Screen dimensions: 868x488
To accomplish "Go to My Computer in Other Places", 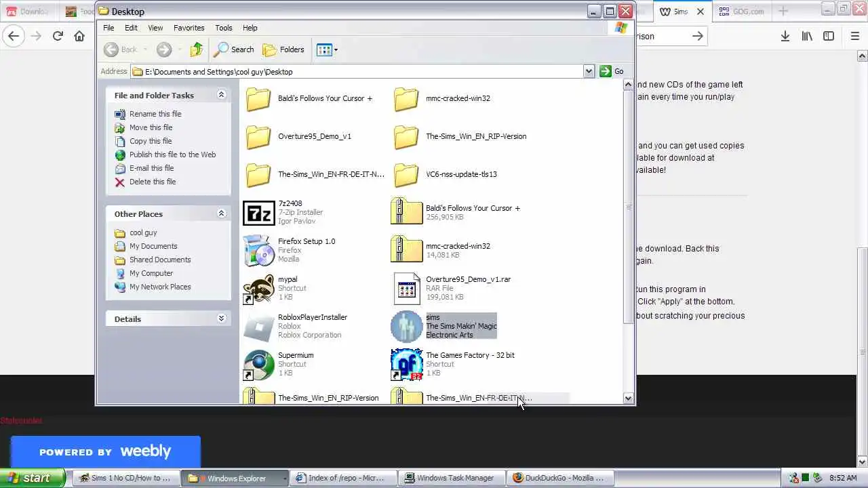I will point(151,273).
